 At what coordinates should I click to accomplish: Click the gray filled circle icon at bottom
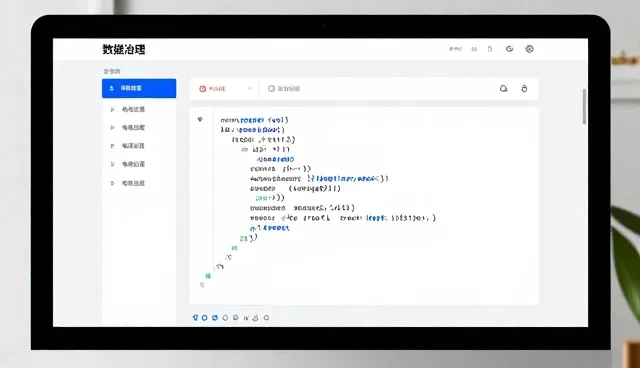coord(236,317)
